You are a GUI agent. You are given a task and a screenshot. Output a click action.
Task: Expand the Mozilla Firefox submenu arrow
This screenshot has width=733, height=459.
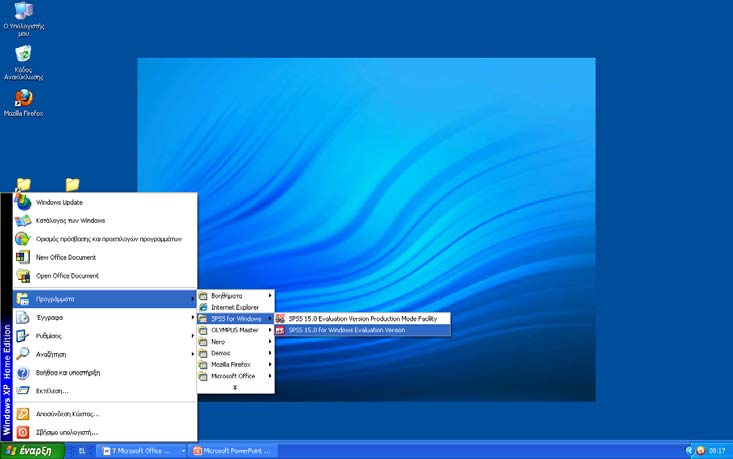click(270, 365)
